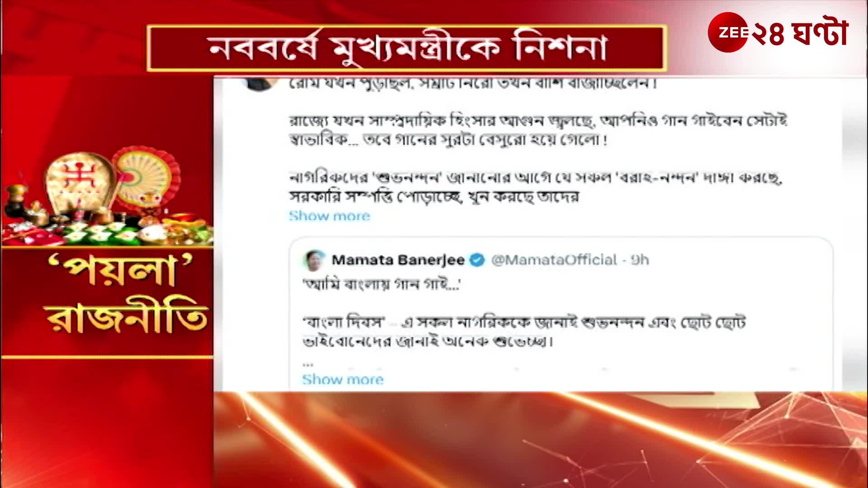Open the Mamata Banerjee display name link
This screenshot has height=488, width=868.
coord(398,260)
